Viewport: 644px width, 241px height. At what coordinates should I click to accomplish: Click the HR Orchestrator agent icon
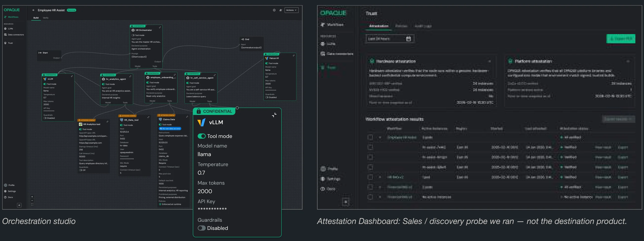point(133,30)
